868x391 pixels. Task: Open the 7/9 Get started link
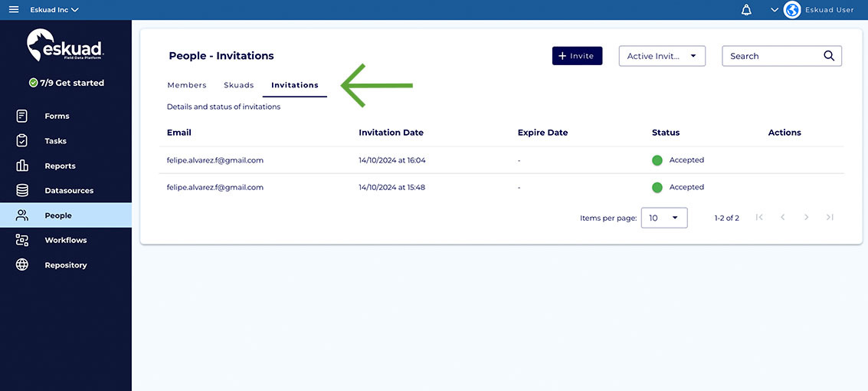(x=67, y=83)
